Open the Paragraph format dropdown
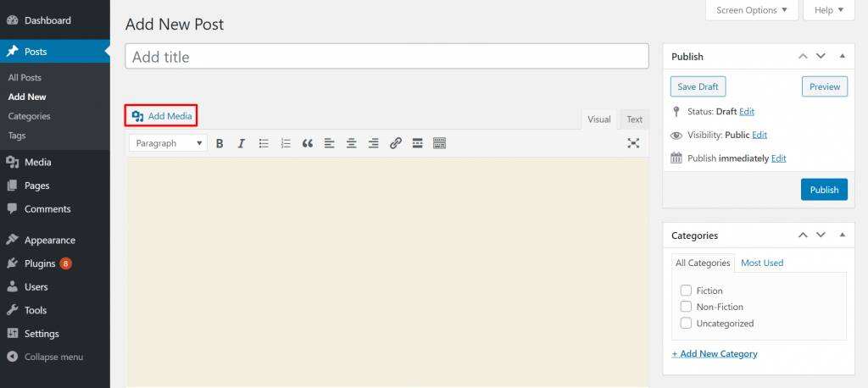 (x=169, y=143)
